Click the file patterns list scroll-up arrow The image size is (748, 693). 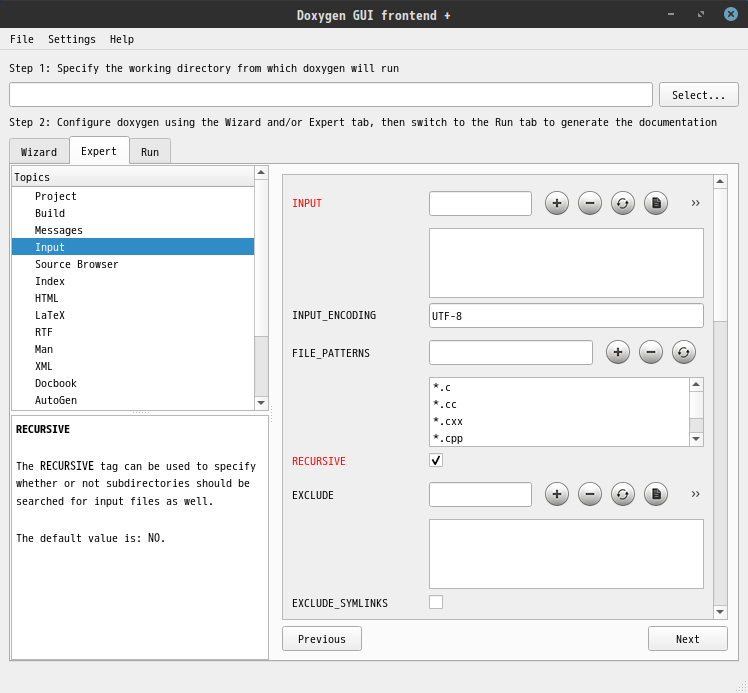pyautogui.click(x=696, y=384)
